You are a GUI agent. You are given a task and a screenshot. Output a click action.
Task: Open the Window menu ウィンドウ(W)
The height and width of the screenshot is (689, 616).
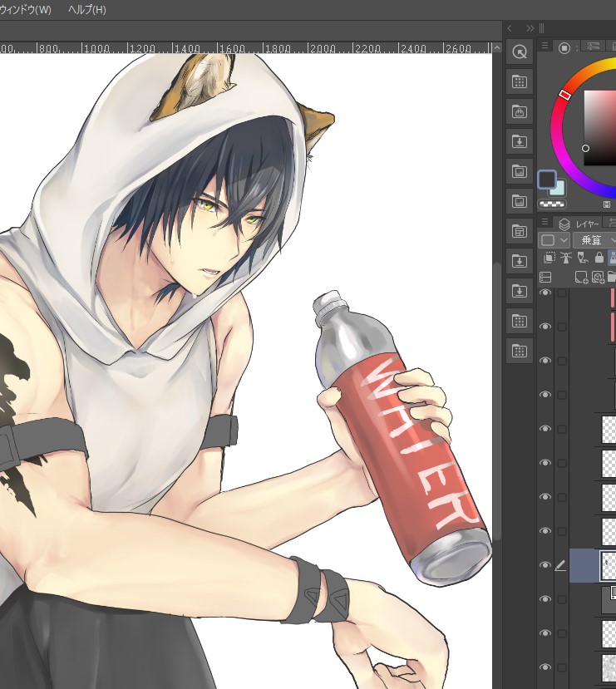(x=25, y=10)
